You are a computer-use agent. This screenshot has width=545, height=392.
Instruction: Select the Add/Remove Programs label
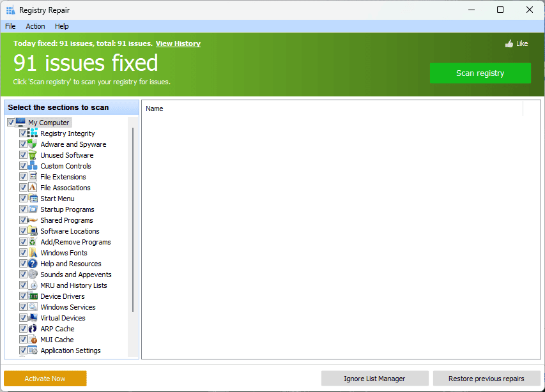[75, 242]
